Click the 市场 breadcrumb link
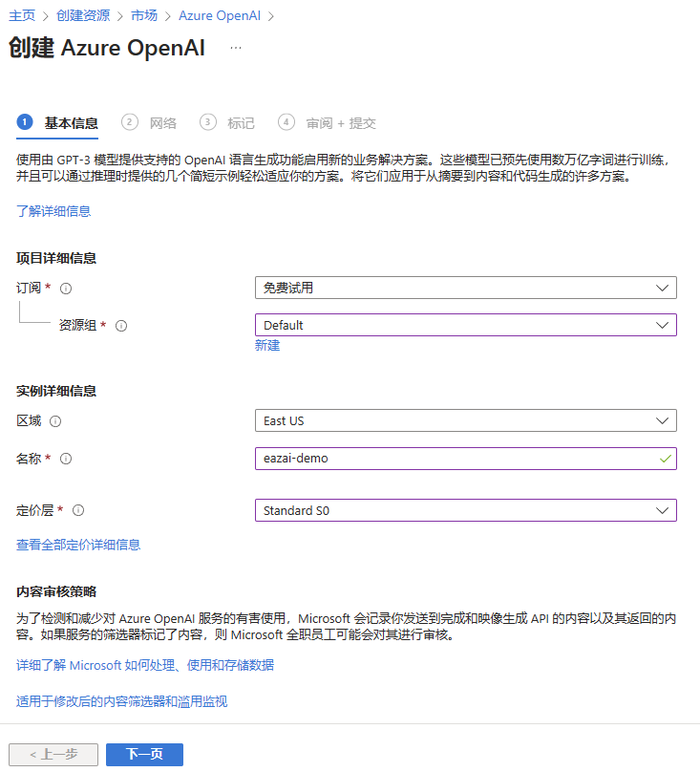This screenshot has height=772, width=700. [x=144, y=15]
